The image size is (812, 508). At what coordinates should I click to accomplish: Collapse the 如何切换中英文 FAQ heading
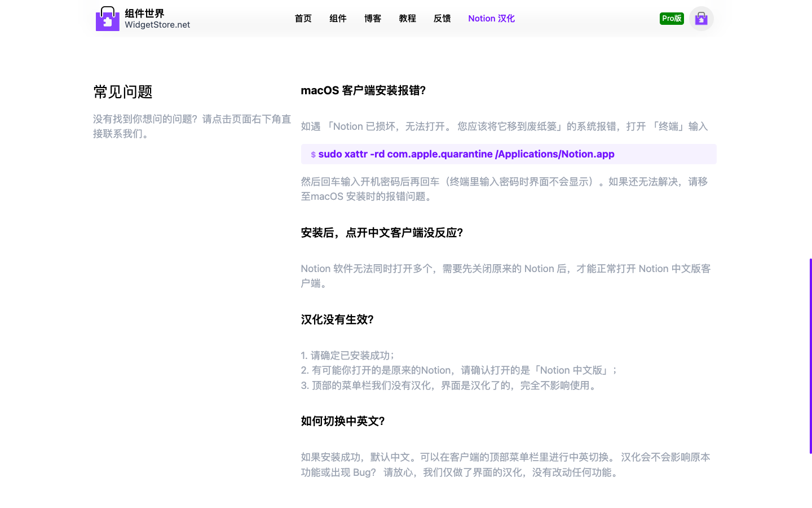pos(343,421)
